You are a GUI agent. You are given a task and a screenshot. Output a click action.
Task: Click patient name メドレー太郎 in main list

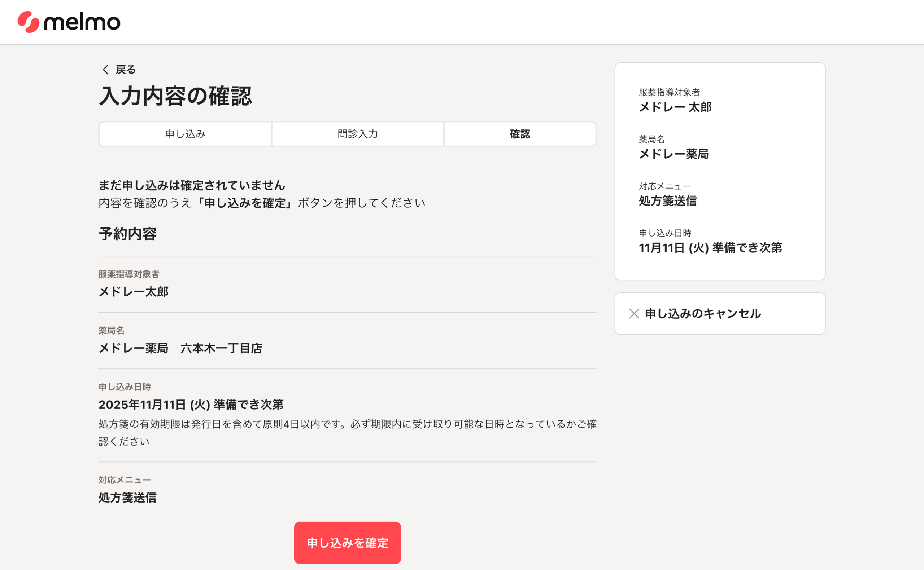[134, 291]
